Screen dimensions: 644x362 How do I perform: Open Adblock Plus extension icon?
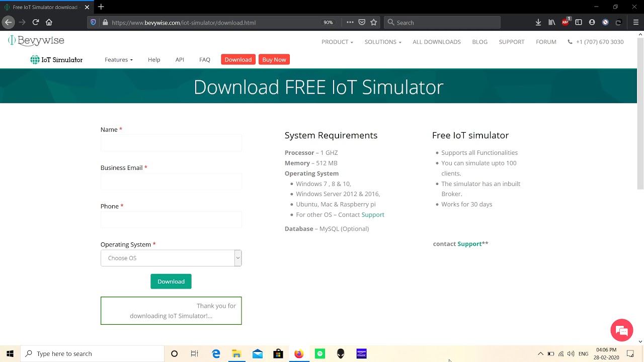(566, 22)
